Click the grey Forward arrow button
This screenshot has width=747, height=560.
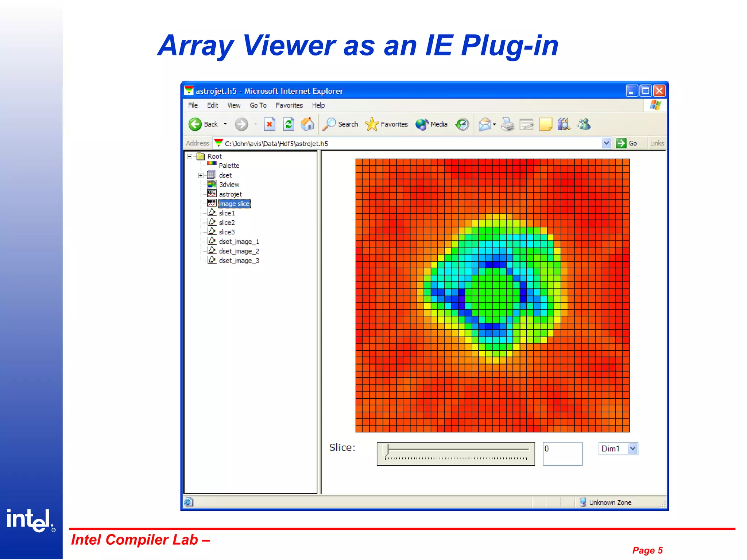coord(241,124)
